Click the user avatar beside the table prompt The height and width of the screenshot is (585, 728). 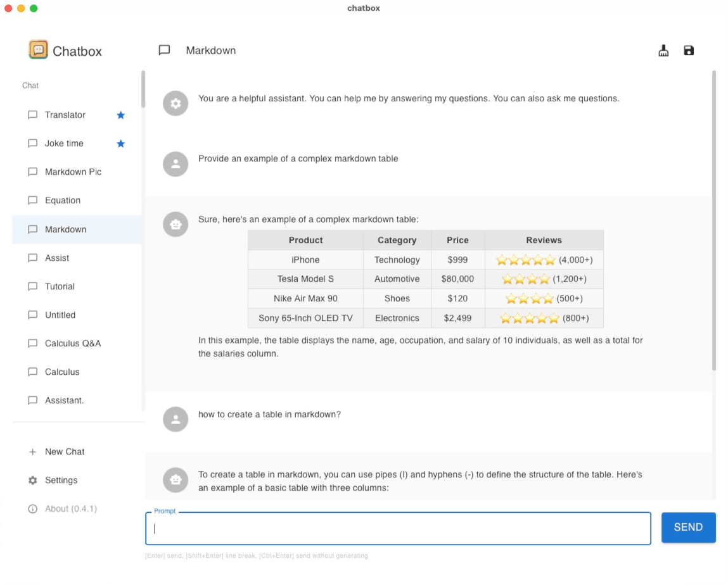coord(176,164)
